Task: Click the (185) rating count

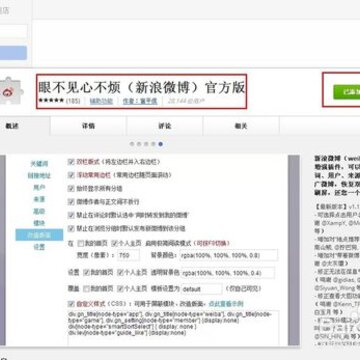Action: coord(73,101)
